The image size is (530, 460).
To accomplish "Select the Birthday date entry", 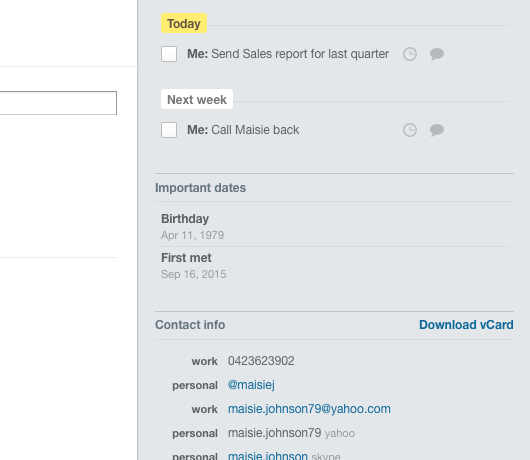I will 334,226.
